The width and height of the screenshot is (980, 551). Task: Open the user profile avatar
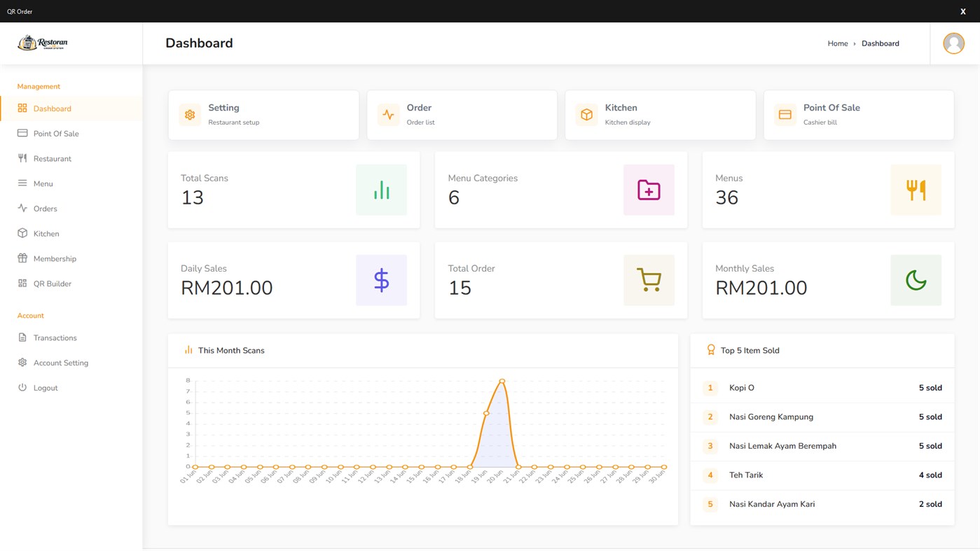click(x=953, y=43)
